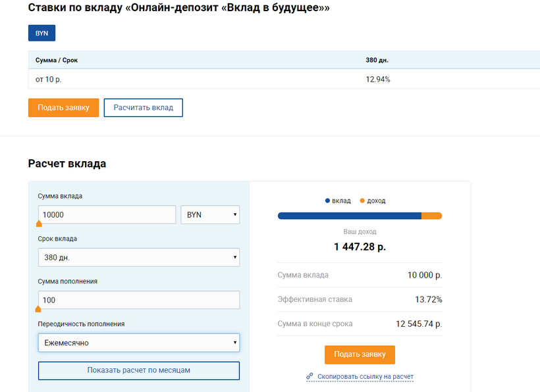The image size is (540, 392).
Task: Click the top-up amount slider handle
Action: 38,309
